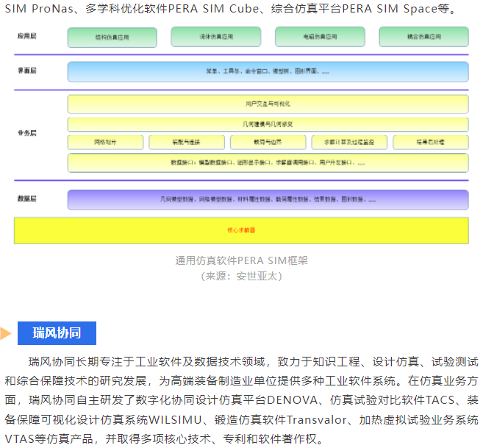Viewport: 483px width, 448px height.
Task: Click the 几何建模与几何修复 yellow box
Action: coord(268,124)
